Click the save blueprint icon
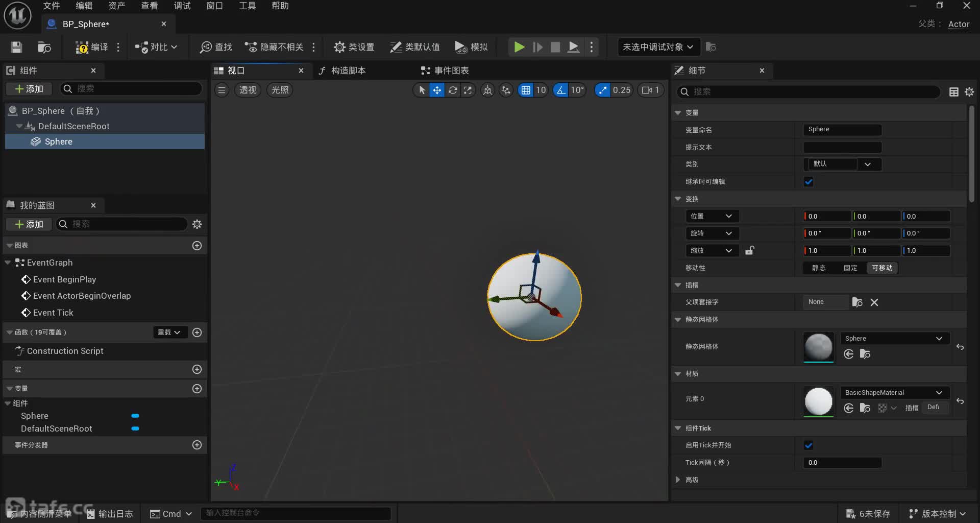Image resolution: width=980 pixels, height=523 pixels. (16, 47)
